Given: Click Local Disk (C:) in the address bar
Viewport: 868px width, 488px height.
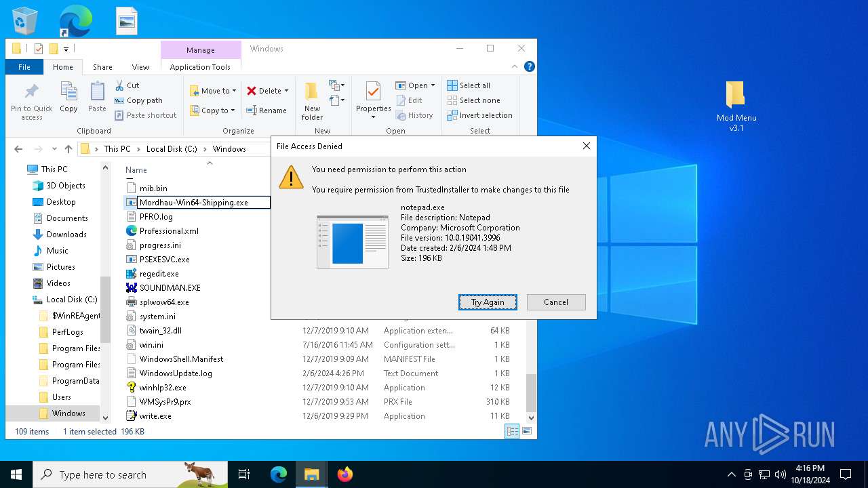Looking at the screenshot, I should coord(172,149).
